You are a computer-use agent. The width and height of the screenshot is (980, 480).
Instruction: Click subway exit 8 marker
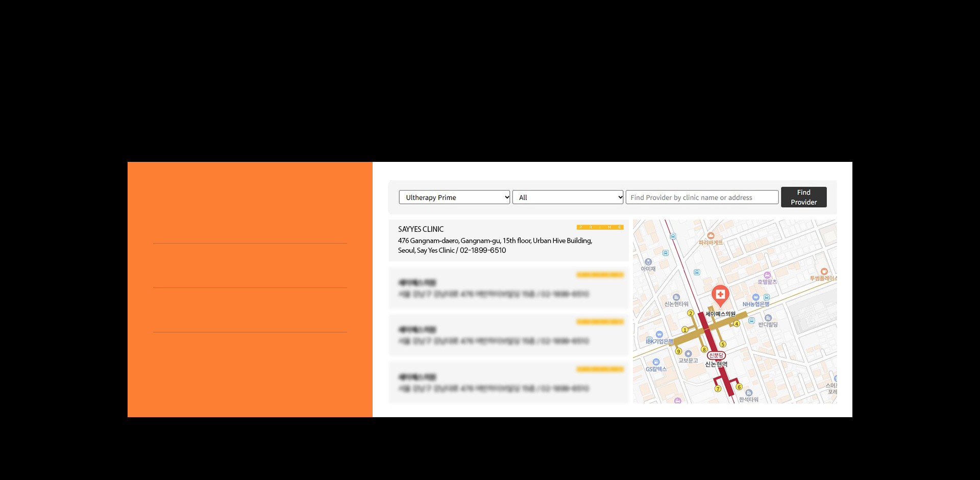(704, 350)
